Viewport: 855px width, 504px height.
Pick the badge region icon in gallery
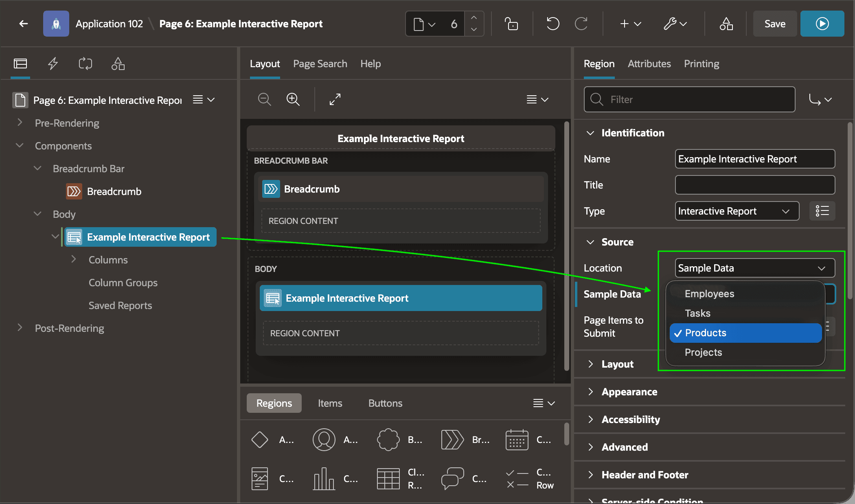(388, 440)
